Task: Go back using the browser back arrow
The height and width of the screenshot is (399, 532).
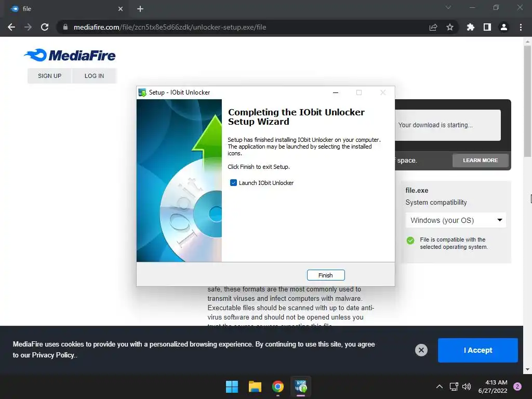Action: pyautogui.click(x=11, y=27)
